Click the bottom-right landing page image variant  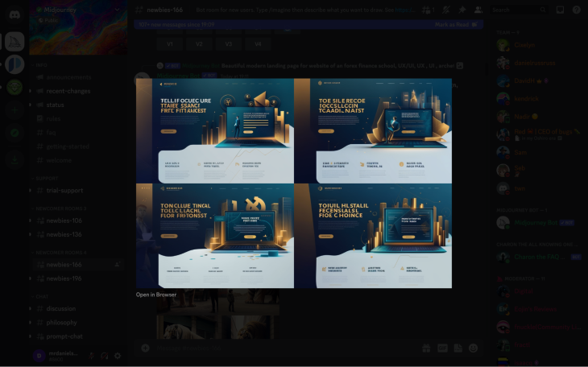coord(373,236)
